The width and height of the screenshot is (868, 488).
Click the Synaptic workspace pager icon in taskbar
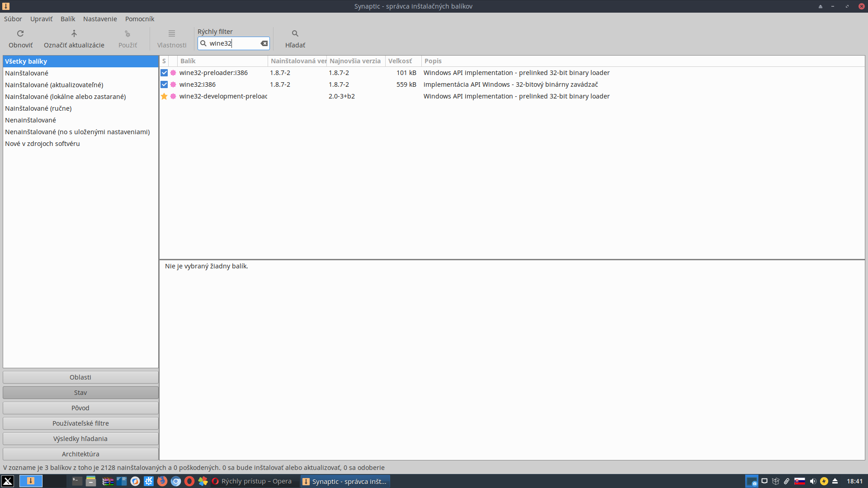point(31,481)
